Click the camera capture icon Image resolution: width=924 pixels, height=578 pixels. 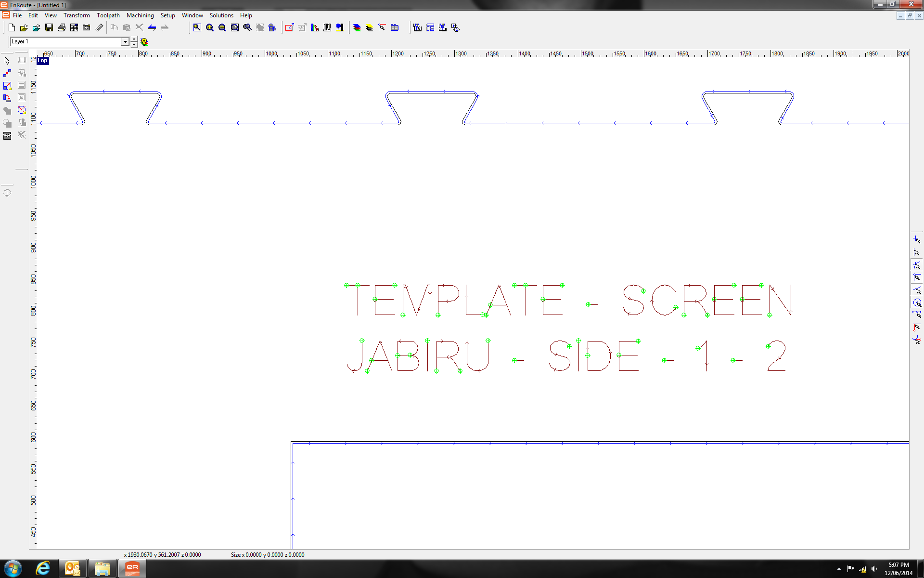(x=87, y=28)
